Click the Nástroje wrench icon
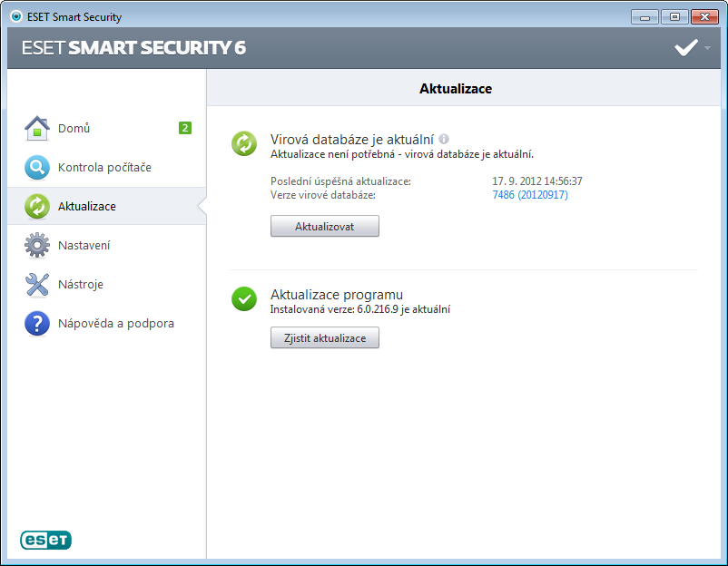 coord(37,285)
